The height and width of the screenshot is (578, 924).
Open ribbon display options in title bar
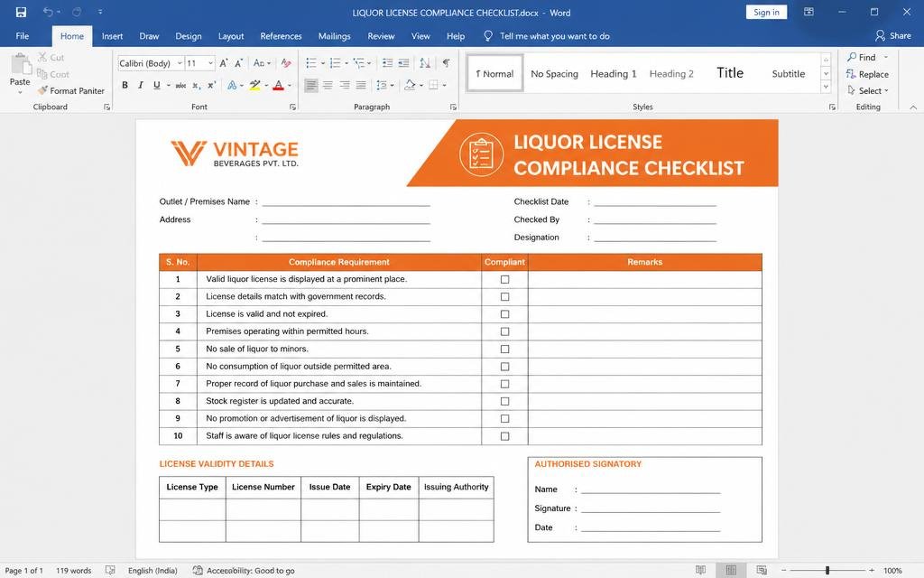[x=808, y=12]
